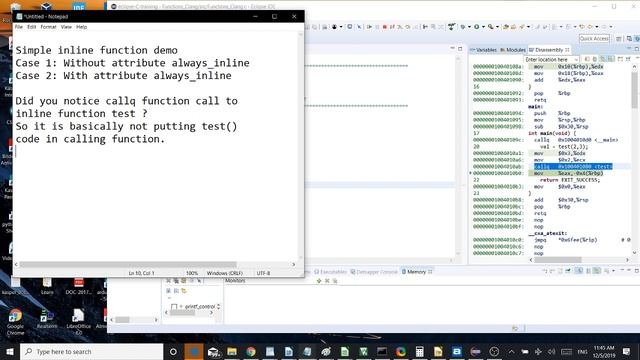Viewport: 640px width, 360px height.
Task: Click the 'main:' label in Disassembly
Action: coord(535,107)
